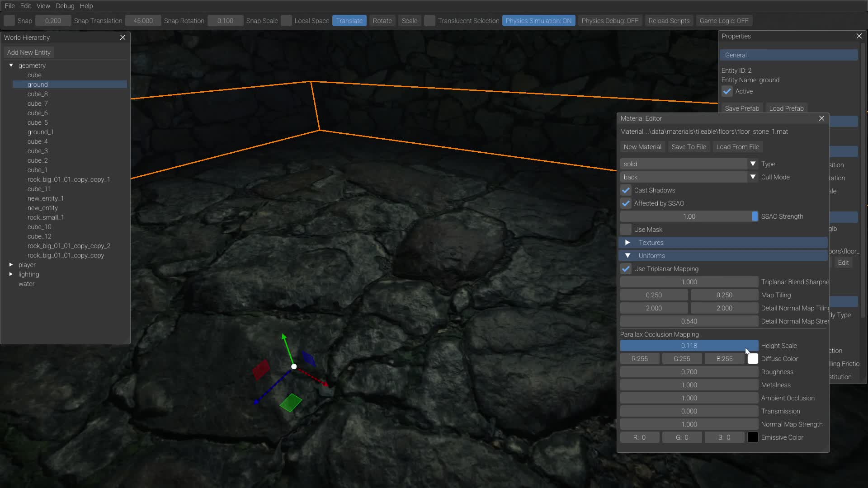This screenshot has width=868, height=488.
Task: Open the Debug menu
Action: (65, 6)
